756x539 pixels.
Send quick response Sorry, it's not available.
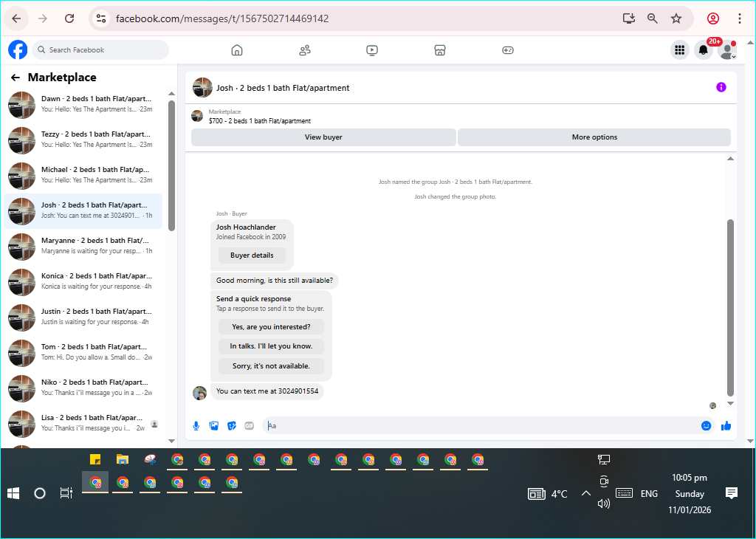(271, 366)
